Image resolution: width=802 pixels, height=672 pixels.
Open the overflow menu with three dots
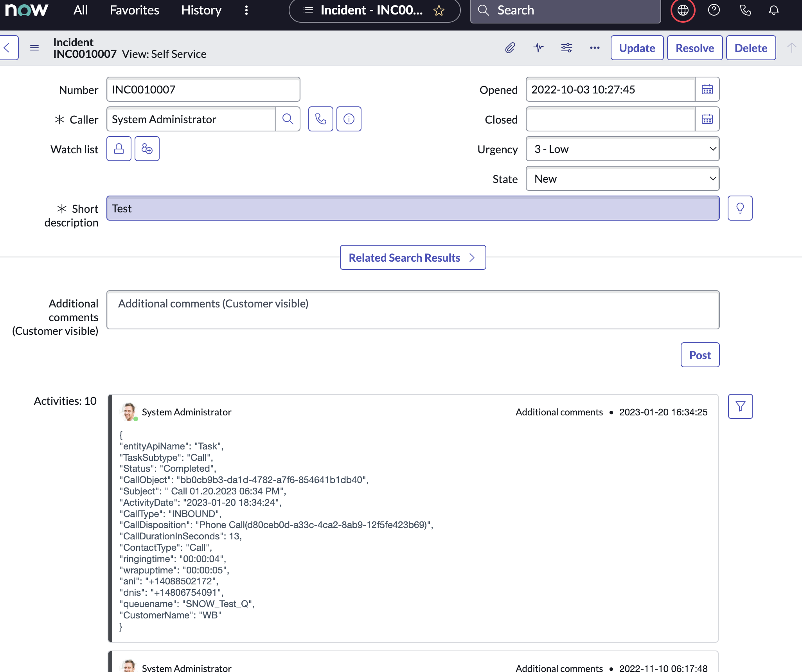[x=595, y=47]
